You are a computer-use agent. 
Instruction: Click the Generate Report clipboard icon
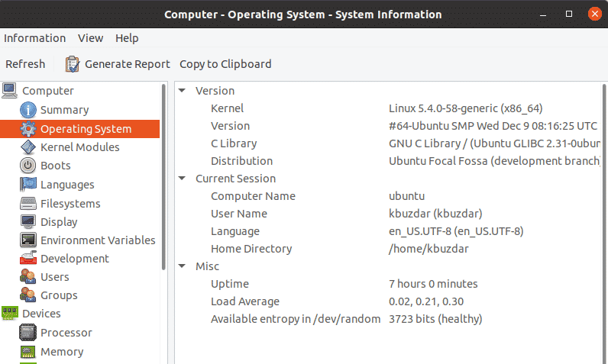73,64
